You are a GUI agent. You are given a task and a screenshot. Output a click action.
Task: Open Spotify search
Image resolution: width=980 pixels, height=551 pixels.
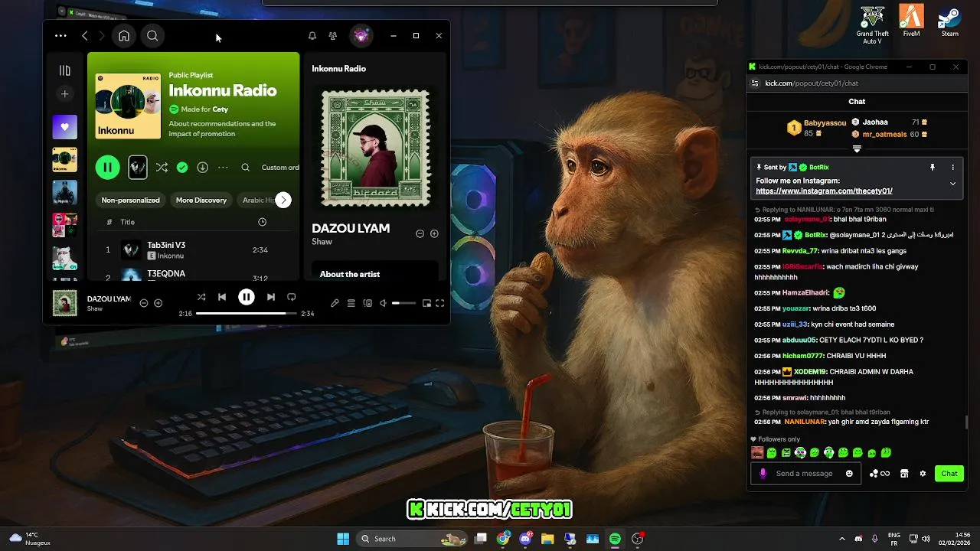click(152, 36)
